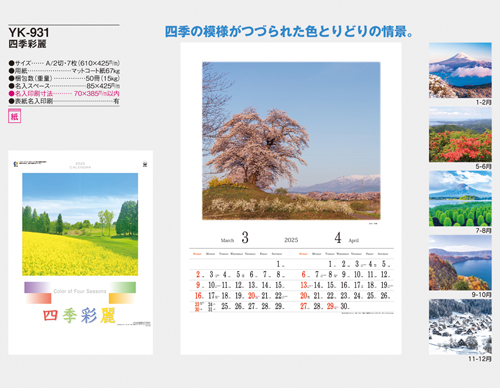The width and height of the screenshot is (500, 388).
Task: Click red holiday March 20
Action: pyautogui.click(x=252, y=296)
